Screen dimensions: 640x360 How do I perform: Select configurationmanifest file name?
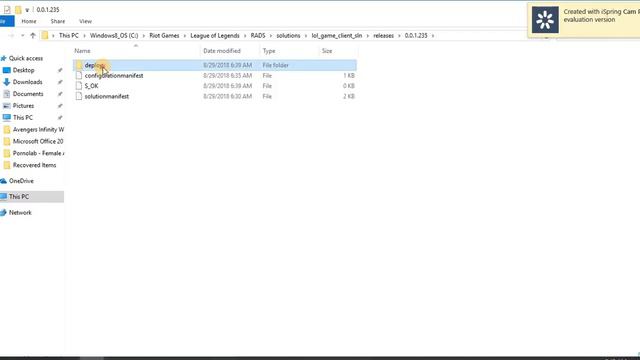point(114,76)
